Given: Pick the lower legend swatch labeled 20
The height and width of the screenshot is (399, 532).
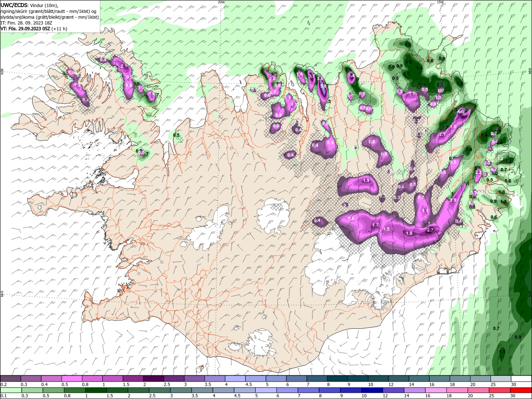Looking at the screenshot, I should point(479,390).
